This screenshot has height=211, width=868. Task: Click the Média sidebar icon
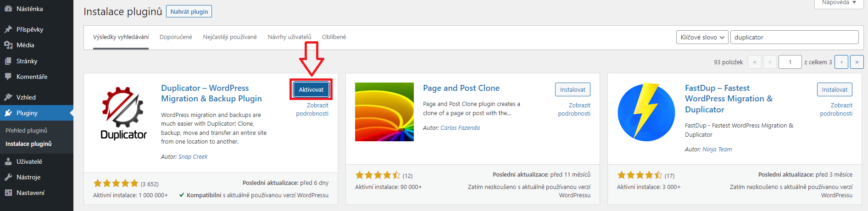(8, 45)
